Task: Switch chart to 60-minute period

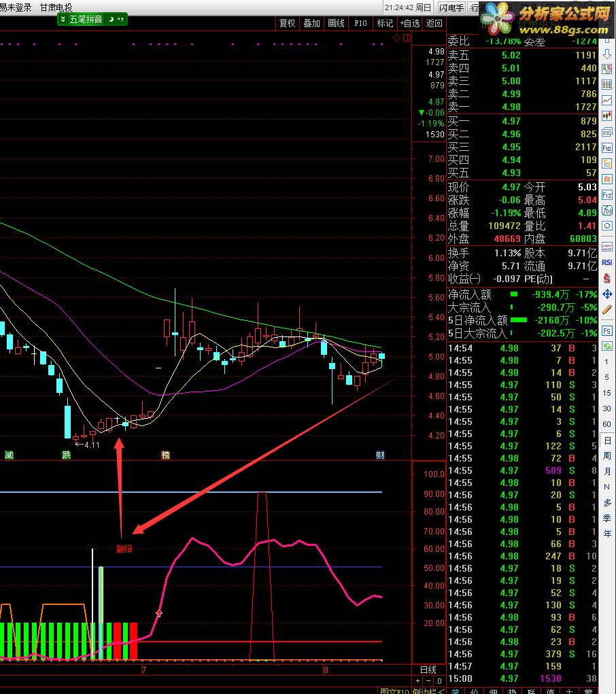Action: 606,424
